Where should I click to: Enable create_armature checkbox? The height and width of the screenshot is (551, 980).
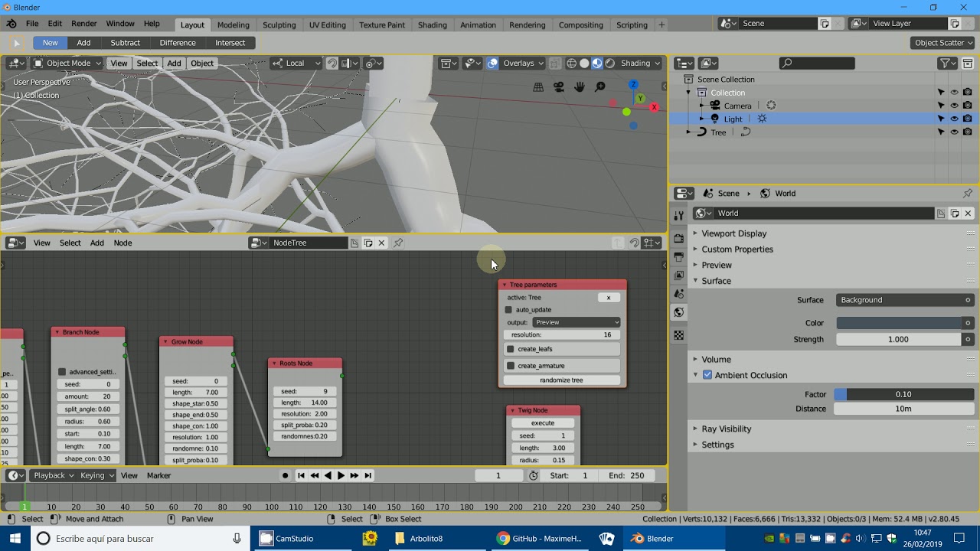[x=511, y=366]
